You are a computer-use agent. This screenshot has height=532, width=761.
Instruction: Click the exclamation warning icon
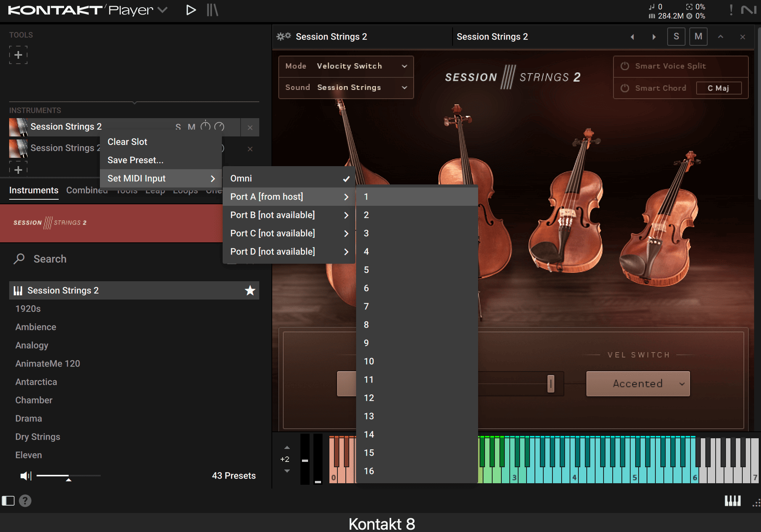pyautogui.click(x=731, y=10)
